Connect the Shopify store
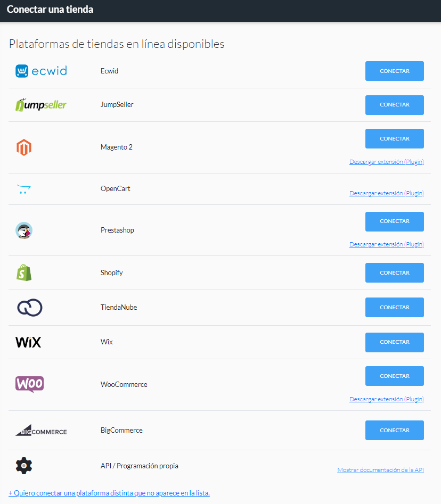 (394, 272)
